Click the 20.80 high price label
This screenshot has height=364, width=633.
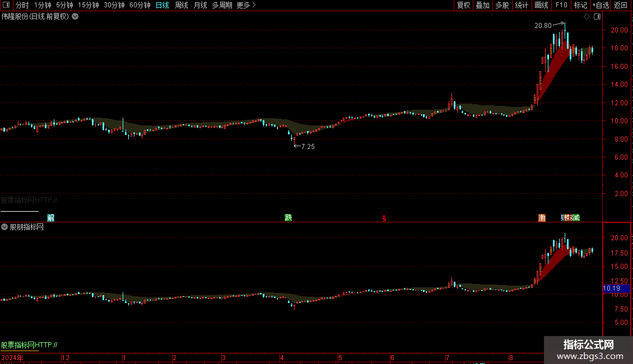[543, 25]
